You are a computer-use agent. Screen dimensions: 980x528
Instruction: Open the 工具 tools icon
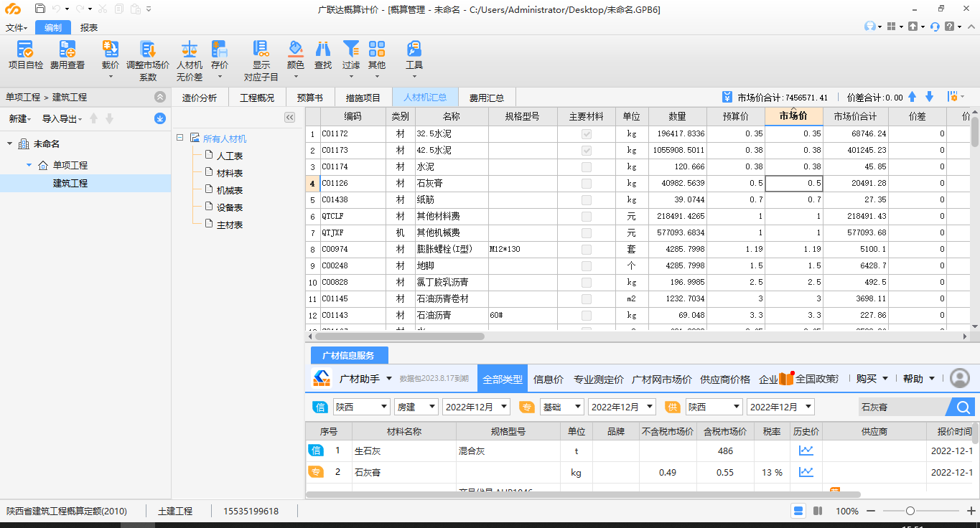pos(414,49)
